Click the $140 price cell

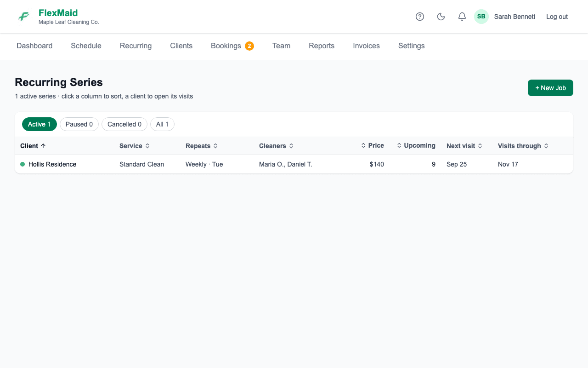(377, 164)
